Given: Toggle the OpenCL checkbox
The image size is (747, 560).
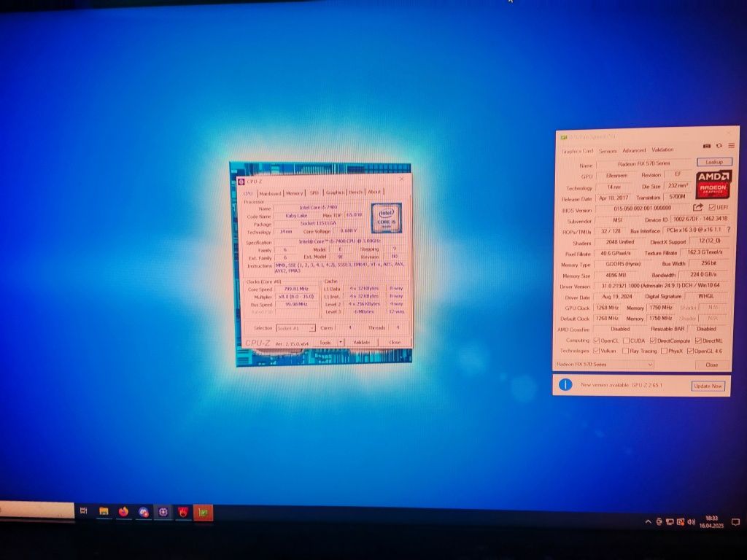Looking at the screenshot, I should 597,341.
